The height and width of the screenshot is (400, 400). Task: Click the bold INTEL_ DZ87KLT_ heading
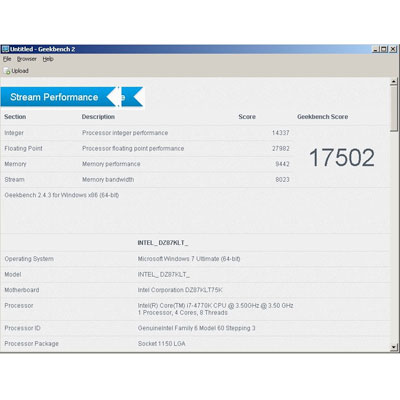tap(163, 243)
